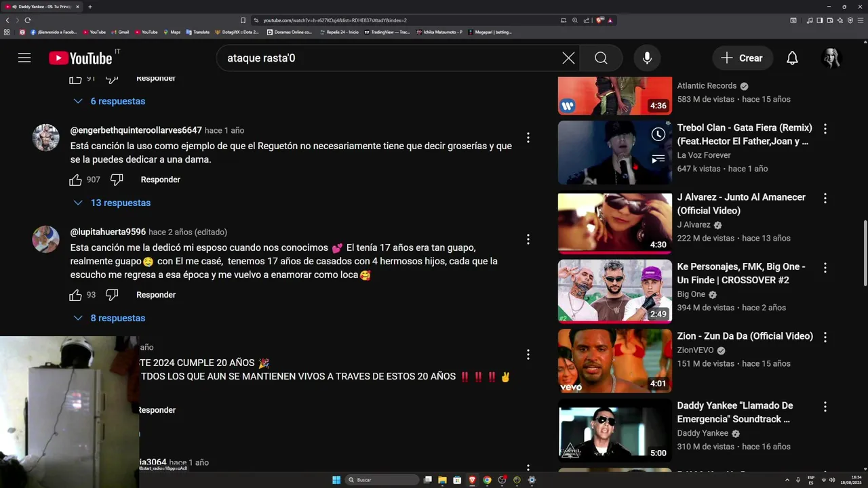This screenshot has height=488, width=868.
Task: Click the Brave shields icon in address bar
Action: click(599, 20)
